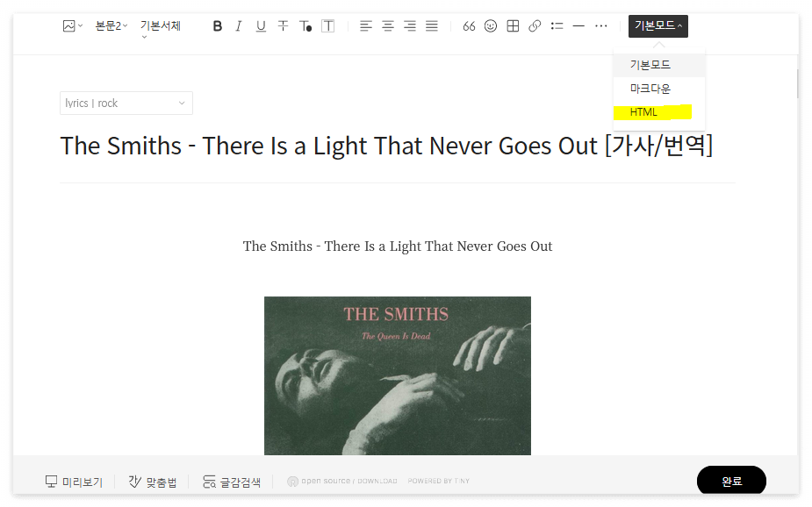
Task: Open the lyrics | rock category dropdown
Action: pos(126,103)
